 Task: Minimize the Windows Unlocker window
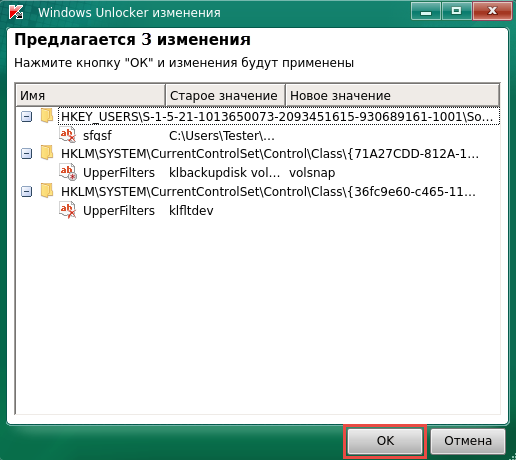[x=426, y=11]
